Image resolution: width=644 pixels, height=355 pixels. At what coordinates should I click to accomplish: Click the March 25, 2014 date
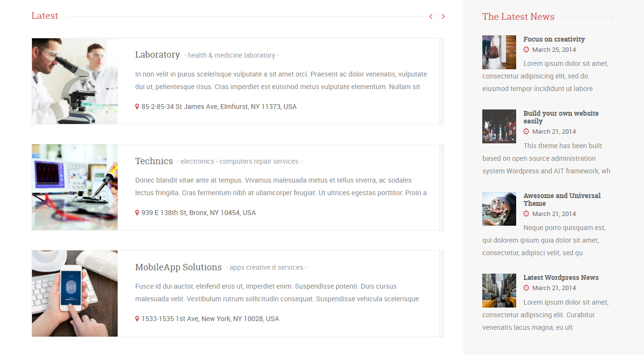tap(554, 49)
